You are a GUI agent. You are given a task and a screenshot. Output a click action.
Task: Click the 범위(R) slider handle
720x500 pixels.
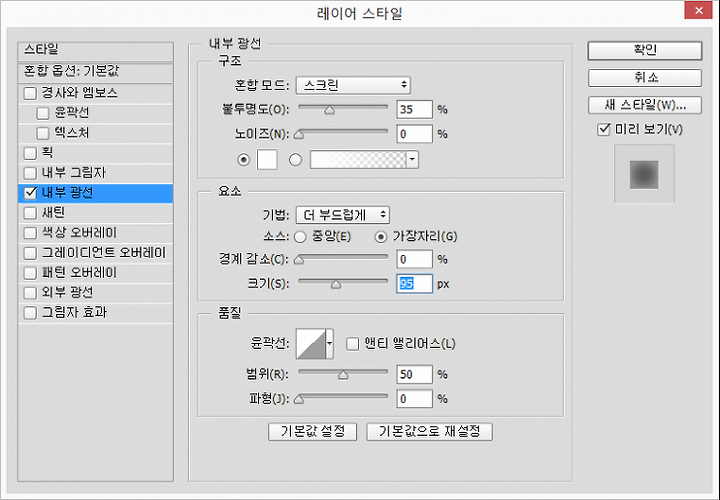tap(343, 375)
